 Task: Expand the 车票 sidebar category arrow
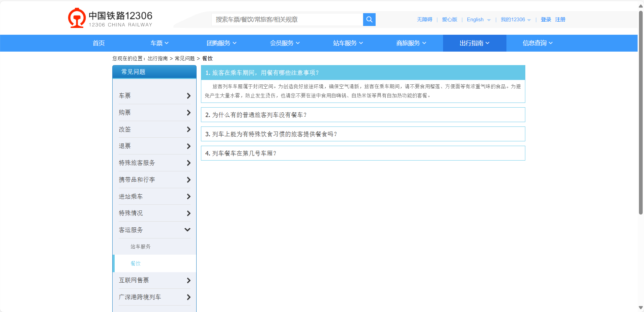click(x=188, y=96)
